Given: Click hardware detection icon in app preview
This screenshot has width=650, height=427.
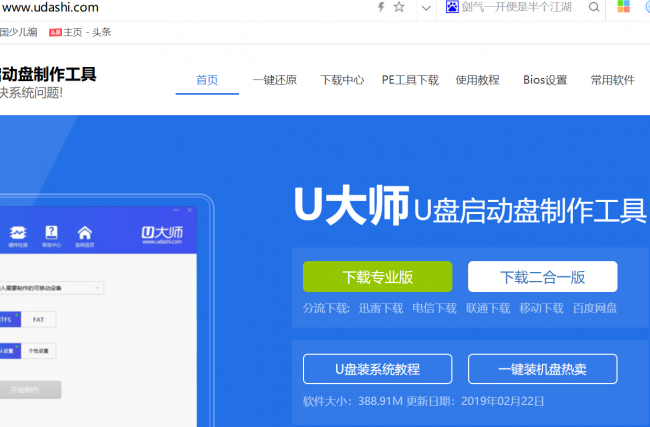Looking at the screenshot, I should pos(18,237).
